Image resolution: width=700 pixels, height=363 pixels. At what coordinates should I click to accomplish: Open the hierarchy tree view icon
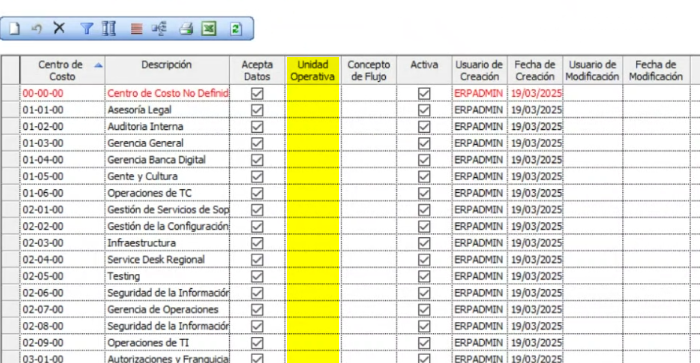159,29
